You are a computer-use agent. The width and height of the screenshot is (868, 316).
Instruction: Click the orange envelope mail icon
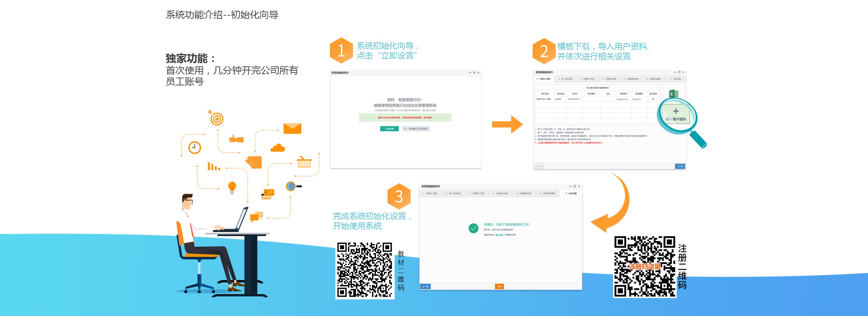pyautogui.click(x=292, y=128)
